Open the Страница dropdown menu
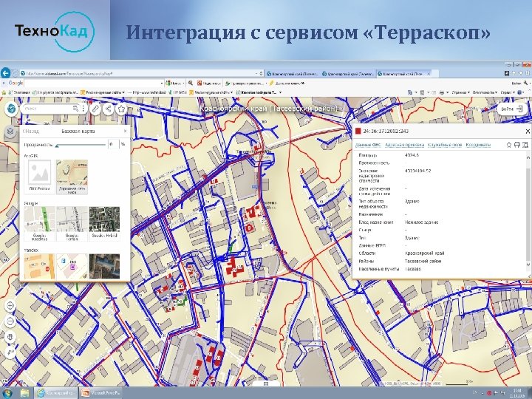 pos(461,92)
